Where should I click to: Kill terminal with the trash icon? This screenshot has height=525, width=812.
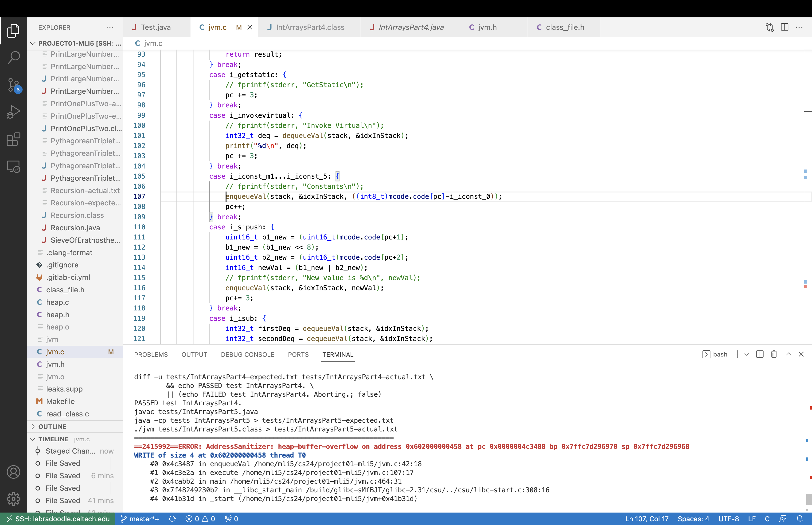(774, 354)
